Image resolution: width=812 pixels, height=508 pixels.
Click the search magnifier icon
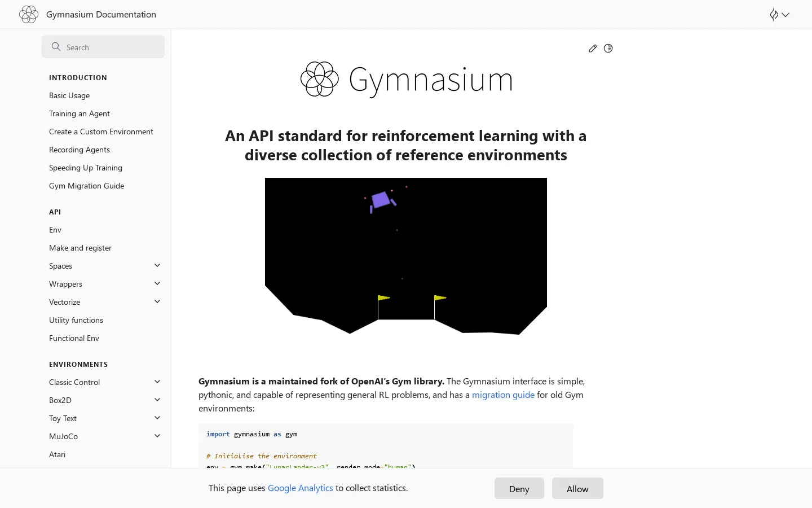point(56,47)
